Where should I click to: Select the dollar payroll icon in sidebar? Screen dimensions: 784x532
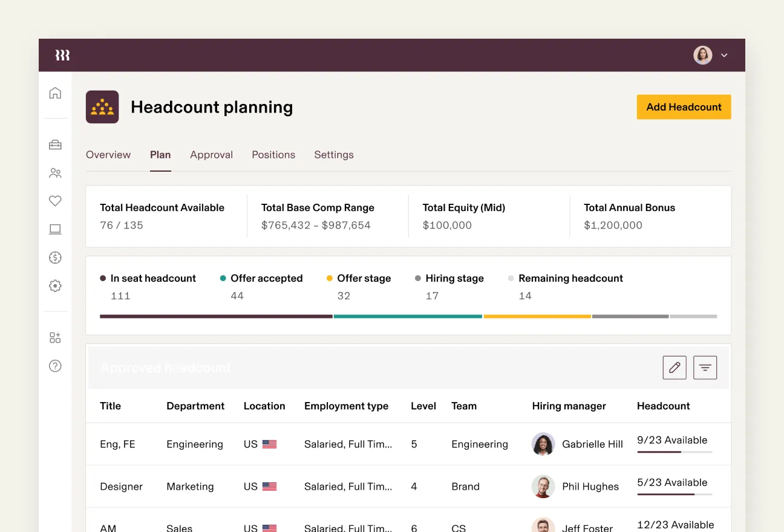[x=55, y=258]
